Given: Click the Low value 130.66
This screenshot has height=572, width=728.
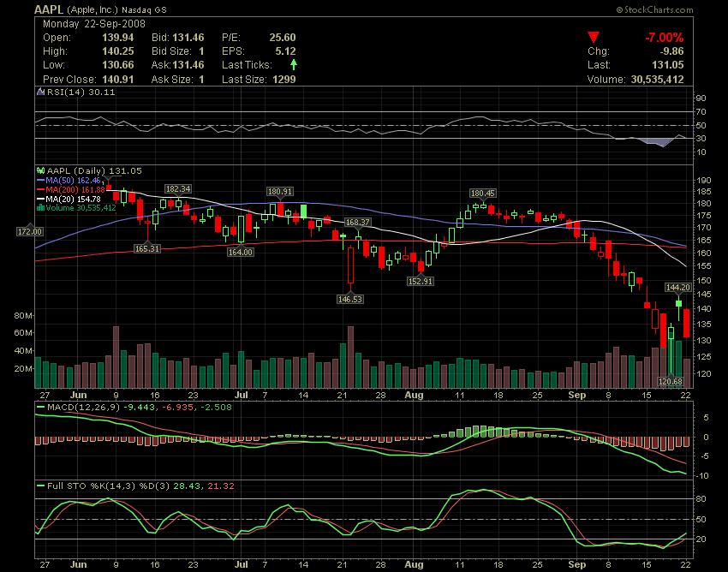Looking at the screenshot, I should pyautogui.click(x=118, y=65).
